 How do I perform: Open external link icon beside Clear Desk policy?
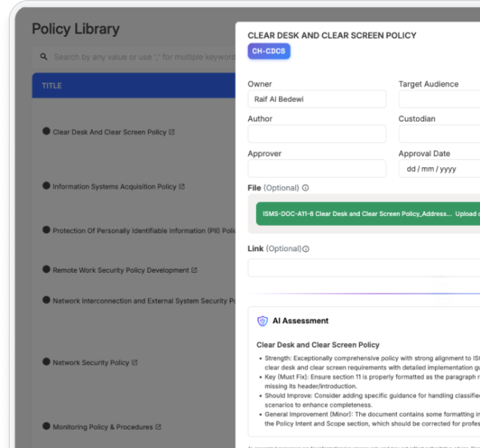[172, 132]
